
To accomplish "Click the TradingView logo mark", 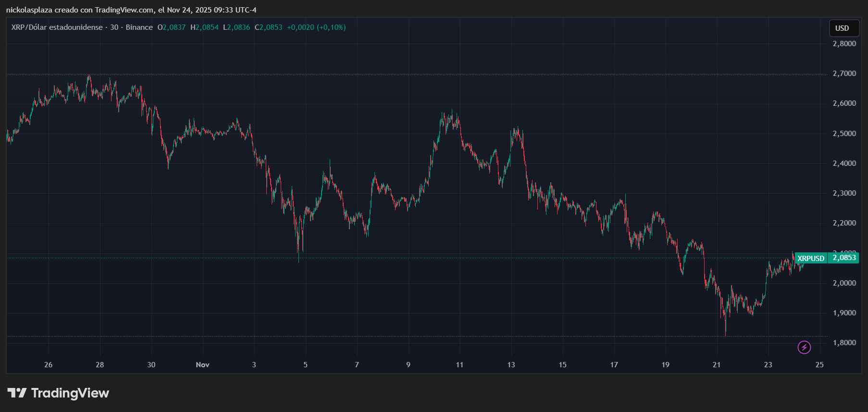I will tap(17, 393).
